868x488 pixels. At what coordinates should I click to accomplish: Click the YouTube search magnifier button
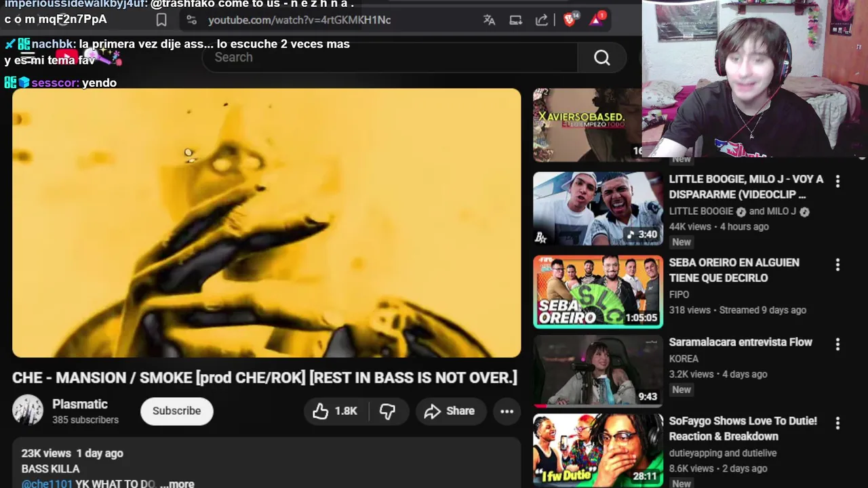click(602, 58)
